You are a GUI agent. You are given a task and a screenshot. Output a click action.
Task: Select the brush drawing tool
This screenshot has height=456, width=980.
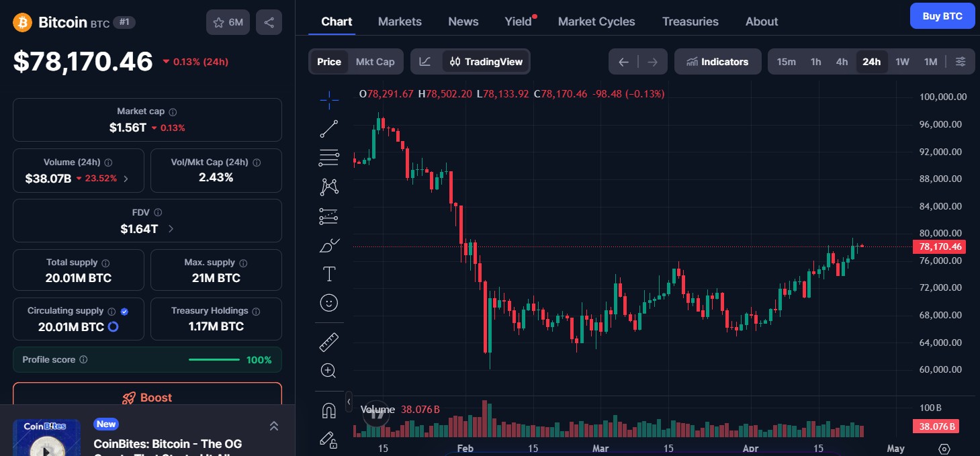(x=328, y=245)
